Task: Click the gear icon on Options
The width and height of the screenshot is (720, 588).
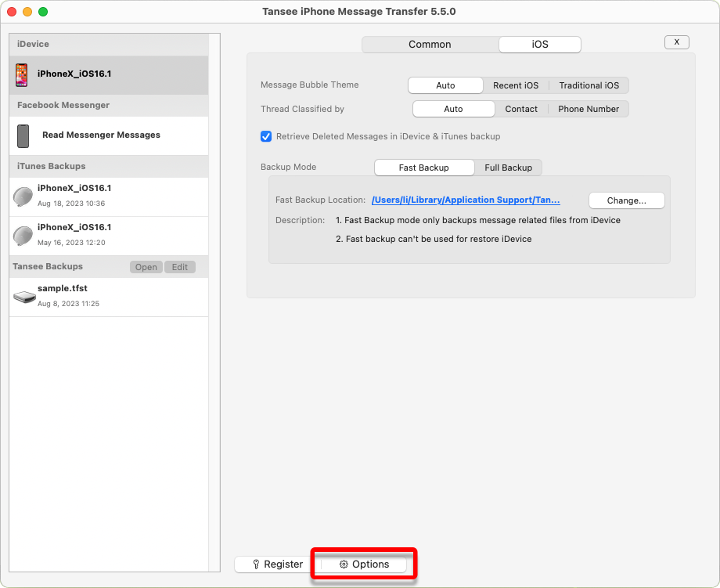Action: click(344, 565)
